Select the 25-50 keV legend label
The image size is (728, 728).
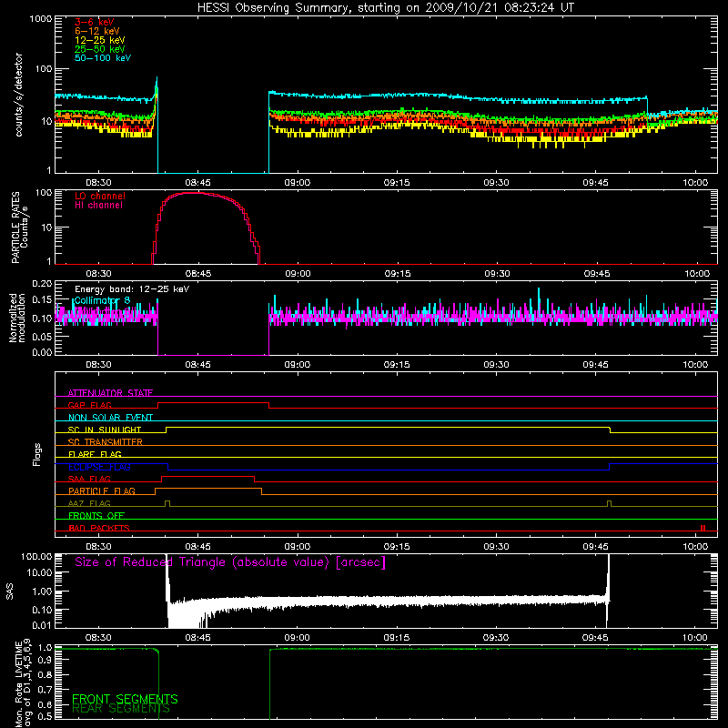[x=100, y=49]
